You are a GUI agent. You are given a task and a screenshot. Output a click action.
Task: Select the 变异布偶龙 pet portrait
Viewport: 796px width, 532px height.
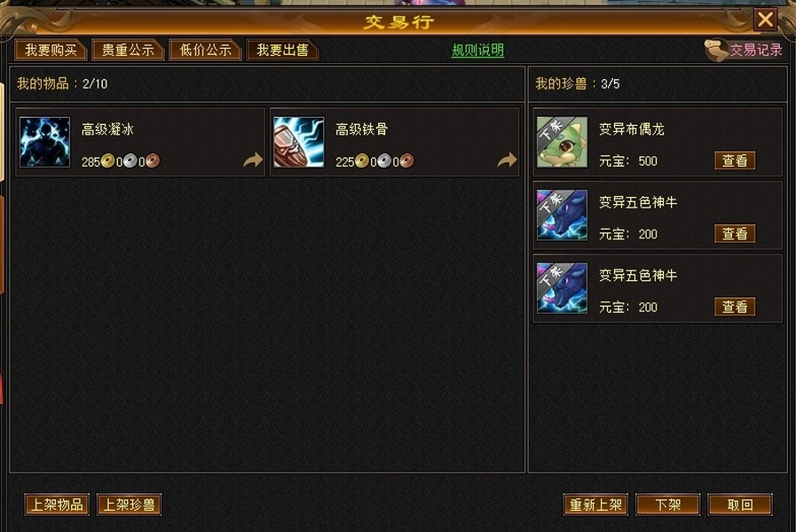[563, 142]
